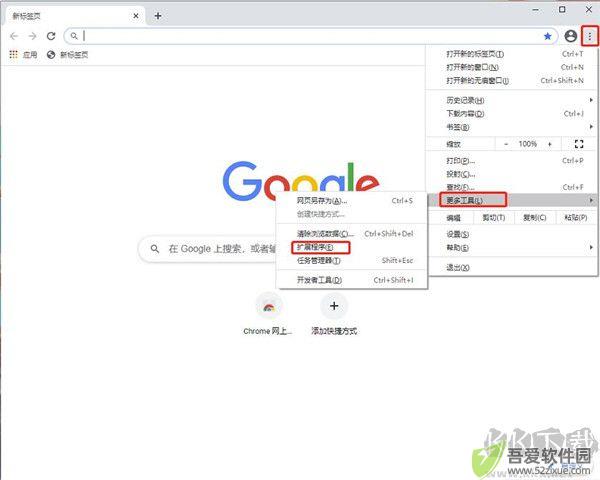Open the three-dot Chrome menu button
The height and width of the screenshot is (480, 600).
point(590,36)
